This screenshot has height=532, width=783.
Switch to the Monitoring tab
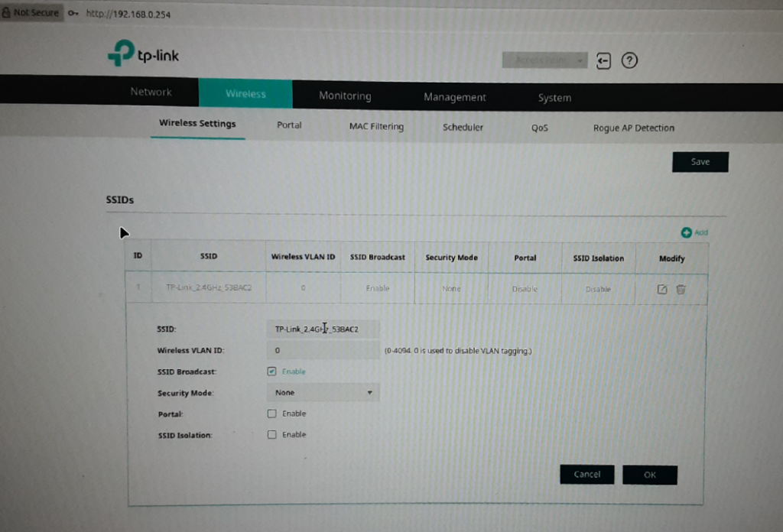345,96
